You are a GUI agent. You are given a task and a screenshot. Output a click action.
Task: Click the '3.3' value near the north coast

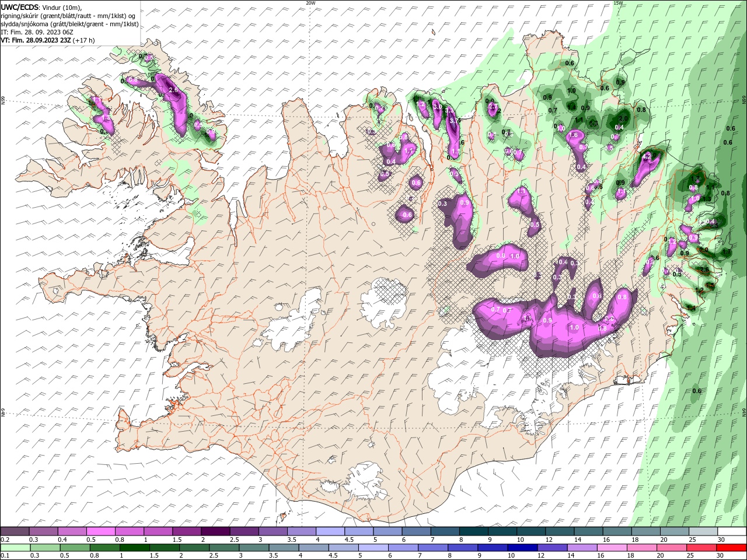[x=450, y=111]
